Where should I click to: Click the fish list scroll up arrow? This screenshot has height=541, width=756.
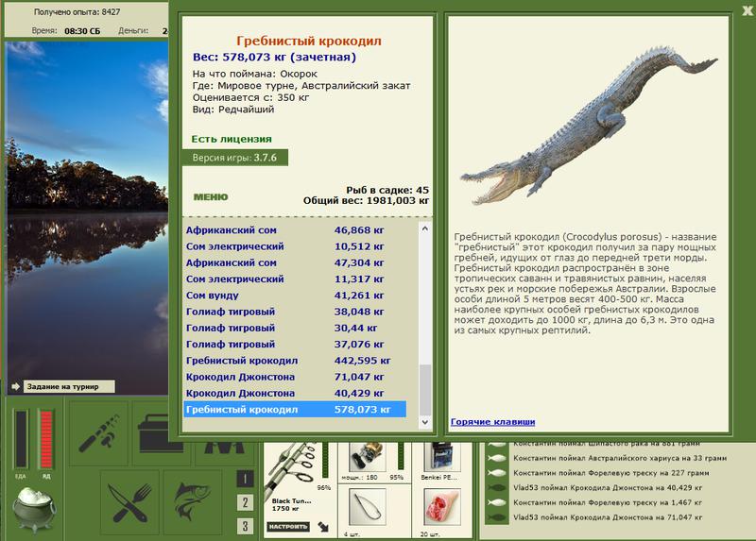click(424, 228)
